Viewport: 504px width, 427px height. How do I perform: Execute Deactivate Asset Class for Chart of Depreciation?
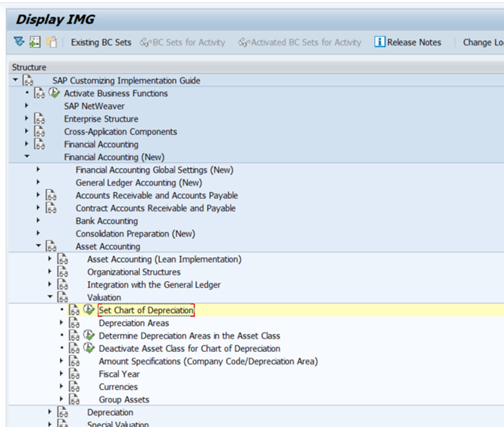89,348
